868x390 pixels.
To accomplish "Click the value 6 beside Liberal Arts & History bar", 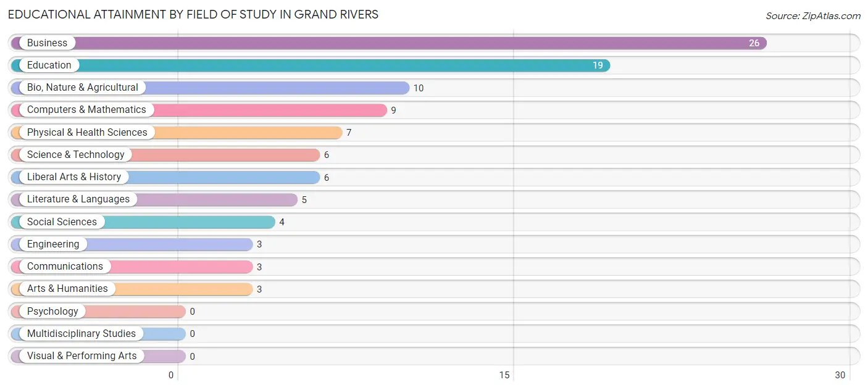I will (x=327, y=178).
